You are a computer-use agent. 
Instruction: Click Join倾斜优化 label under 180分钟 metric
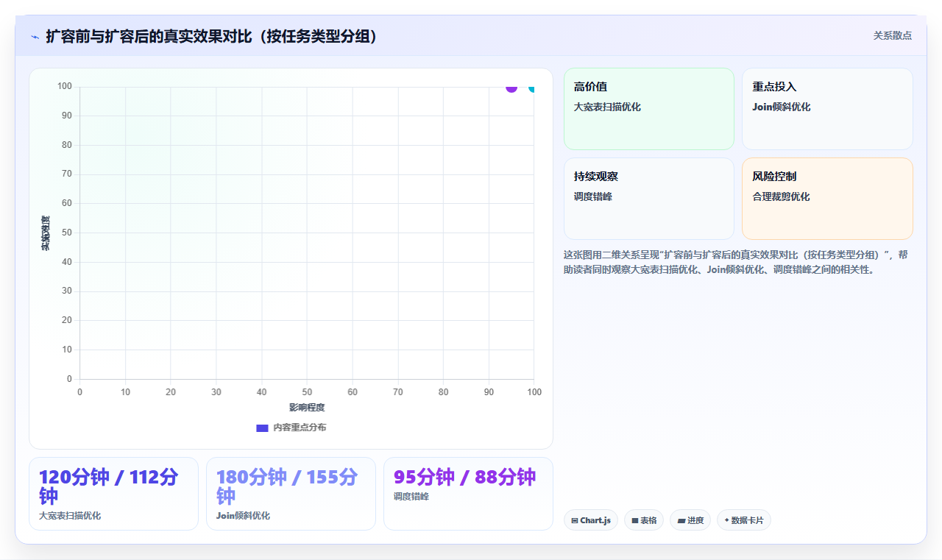tap(243, 516)
